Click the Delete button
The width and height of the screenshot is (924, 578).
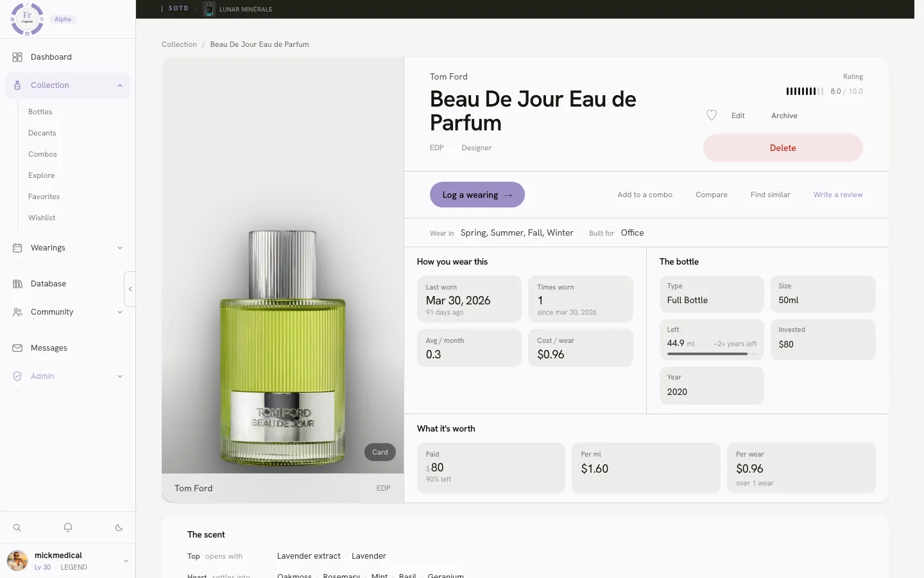click(x=783, y=148)
